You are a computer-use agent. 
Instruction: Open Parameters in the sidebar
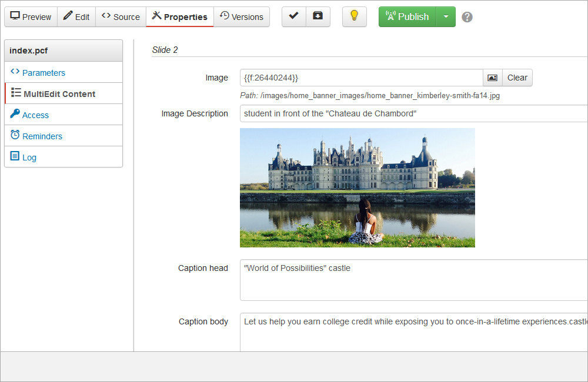(x=64, y=72)
